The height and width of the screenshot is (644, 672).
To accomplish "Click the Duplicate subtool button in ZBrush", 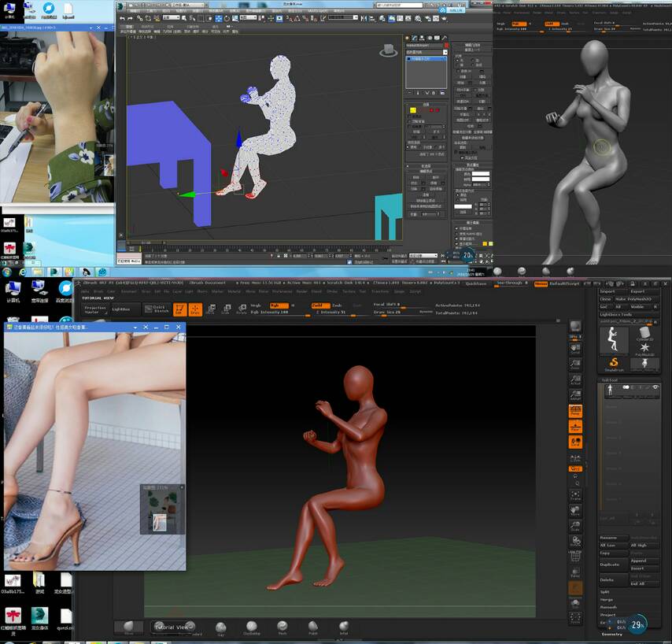I will coord(613,564).
